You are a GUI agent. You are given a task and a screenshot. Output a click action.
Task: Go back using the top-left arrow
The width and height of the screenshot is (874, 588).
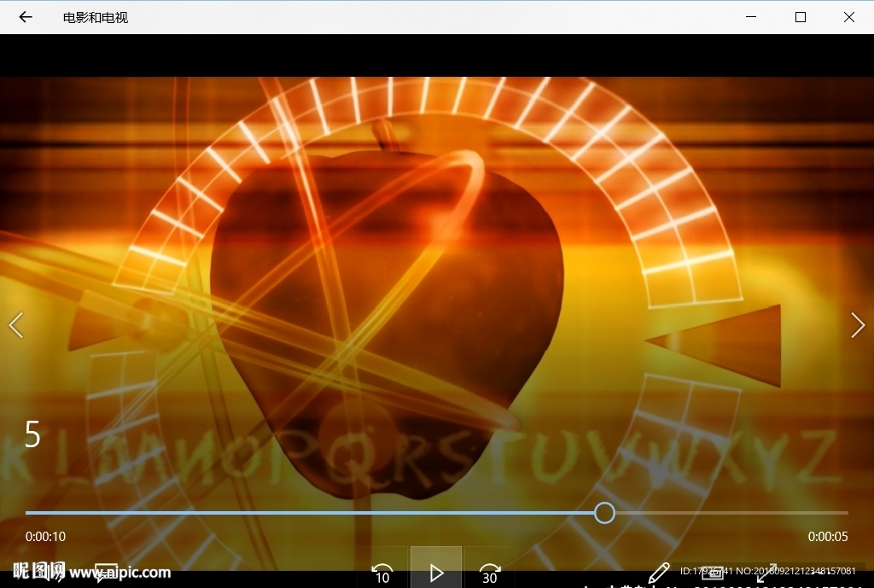click(26, 17)
